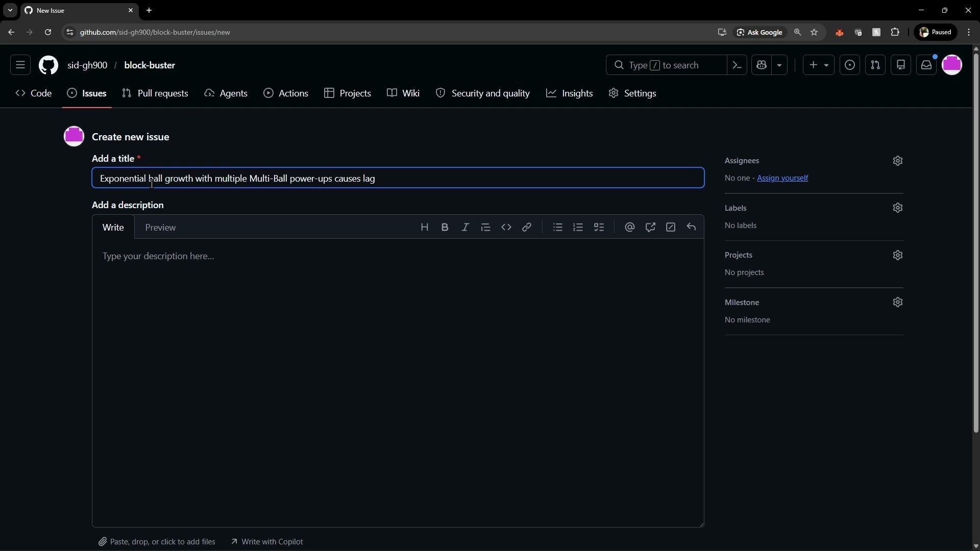The height and width of the screenshot is (551, 980).
Task: Edit Projects with gear icon
Action: point(898,255)
